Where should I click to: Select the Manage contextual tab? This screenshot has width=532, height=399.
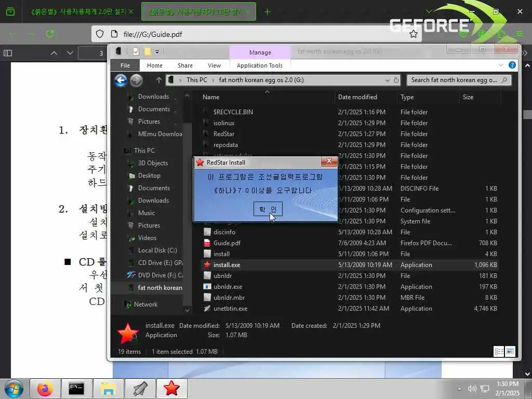pyautogui.click(x=260, y=52)
